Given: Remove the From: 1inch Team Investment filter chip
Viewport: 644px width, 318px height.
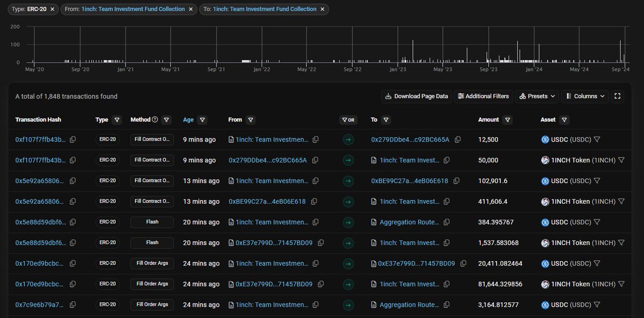Looking at the screenshot, I should pos(191,9).
